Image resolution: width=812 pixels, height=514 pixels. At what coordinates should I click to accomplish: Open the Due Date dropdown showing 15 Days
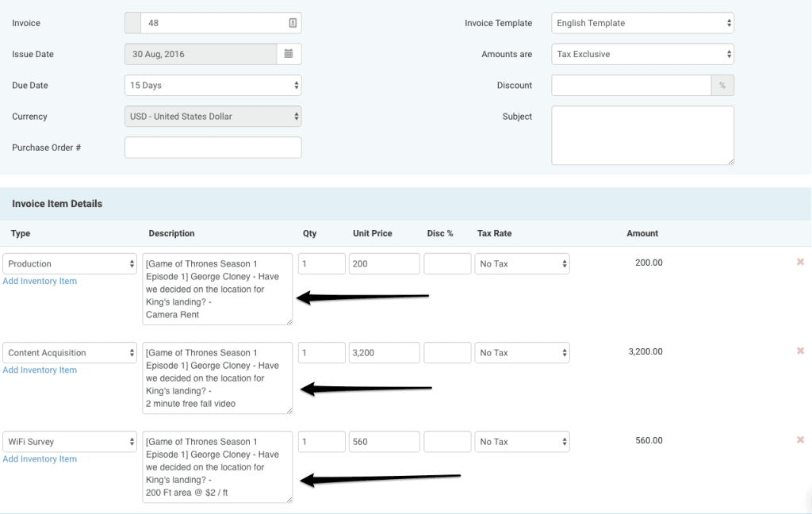tap(213, 85)
